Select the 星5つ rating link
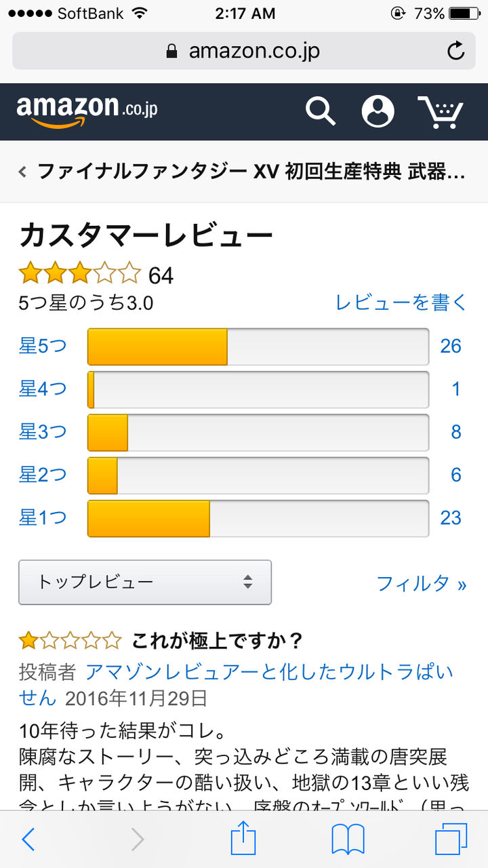The width and height of the screenshot is (488, 868). (43, 346)
